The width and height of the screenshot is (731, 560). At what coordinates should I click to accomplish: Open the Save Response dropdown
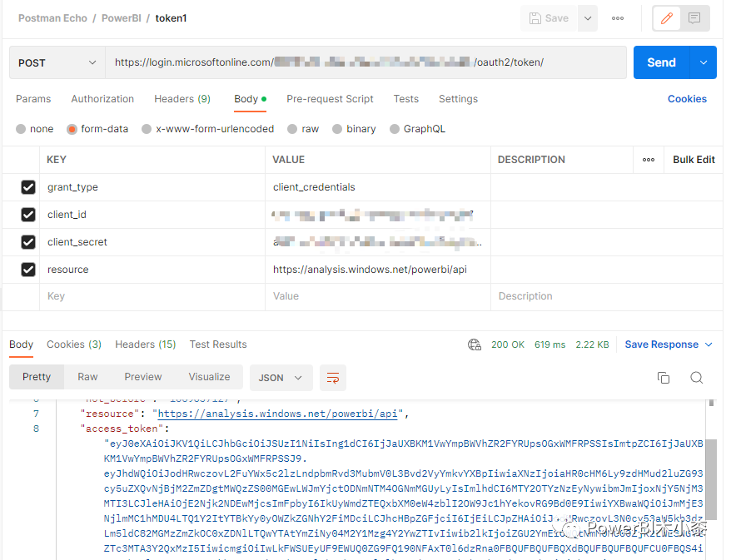point(669,344)
